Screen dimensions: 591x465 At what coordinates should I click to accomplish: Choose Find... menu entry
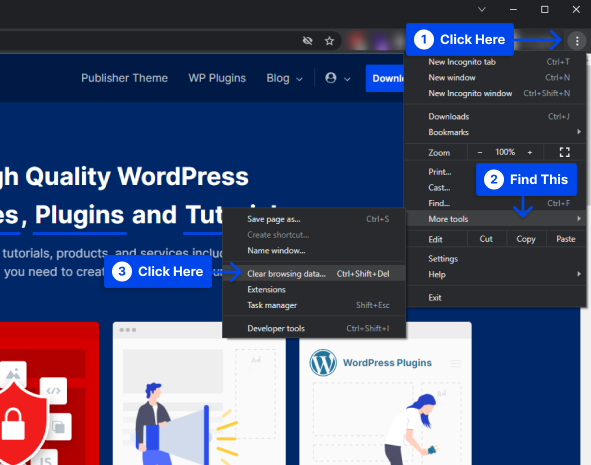coord(495,203)
